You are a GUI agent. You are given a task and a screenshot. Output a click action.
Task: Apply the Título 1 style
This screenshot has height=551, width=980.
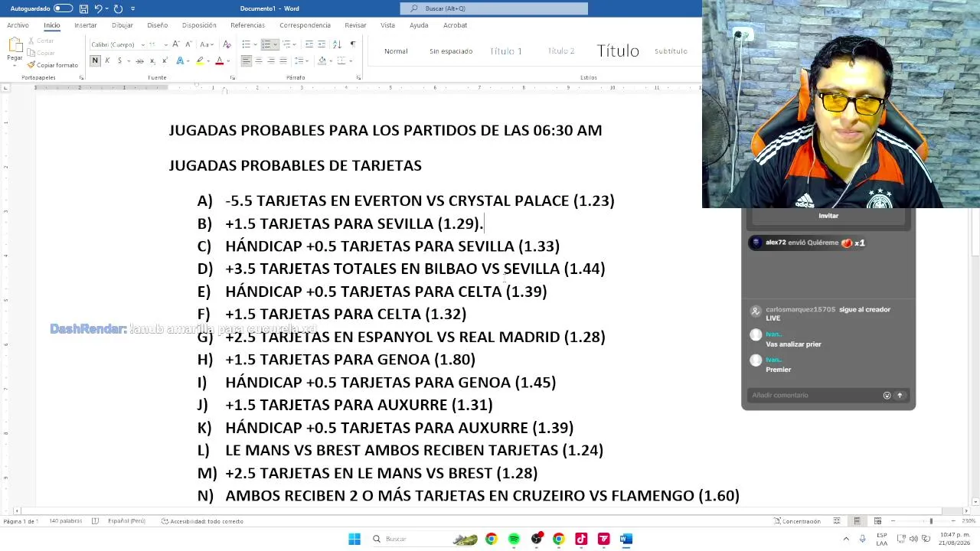pyautogui.click(x=506, y=51)
